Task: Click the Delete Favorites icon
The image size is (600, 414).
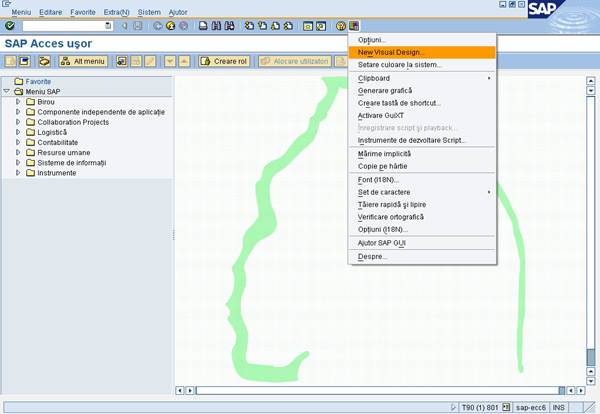Action: 136,61
